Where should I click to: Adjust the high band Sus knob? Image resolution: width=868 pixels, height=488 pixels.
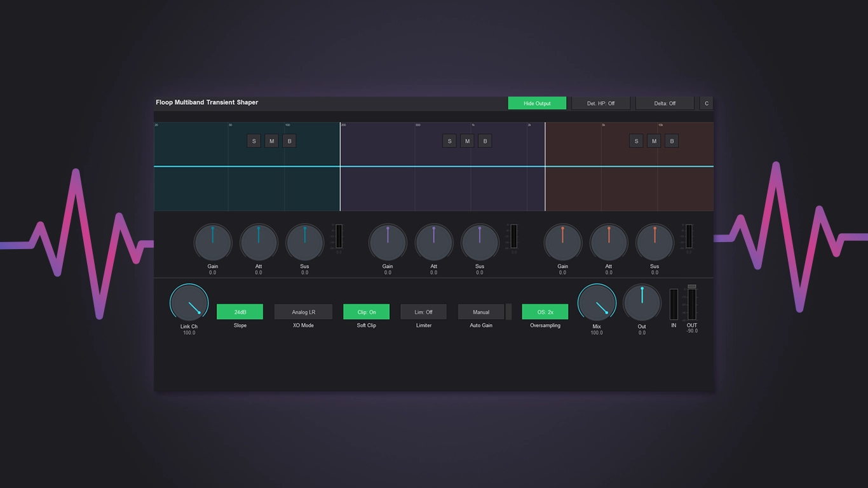pyautogui.click(x=655, y=242)
